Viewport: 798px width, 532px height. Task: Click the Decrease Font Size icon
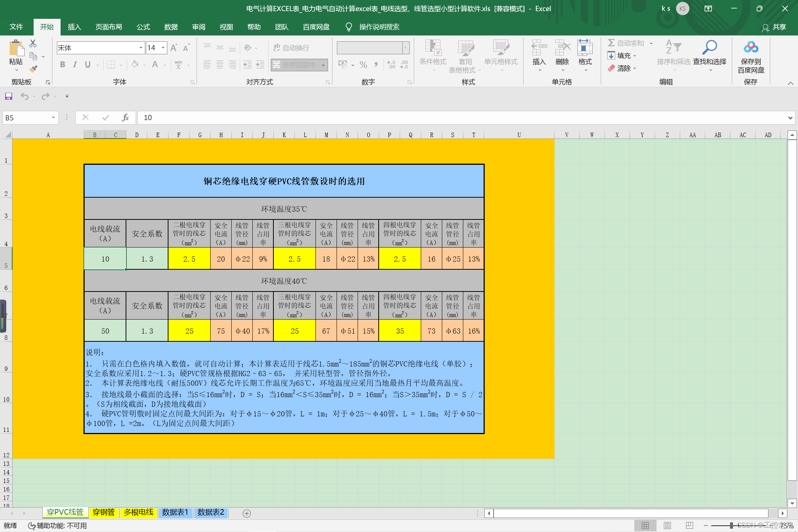click(x=186, y=48)
